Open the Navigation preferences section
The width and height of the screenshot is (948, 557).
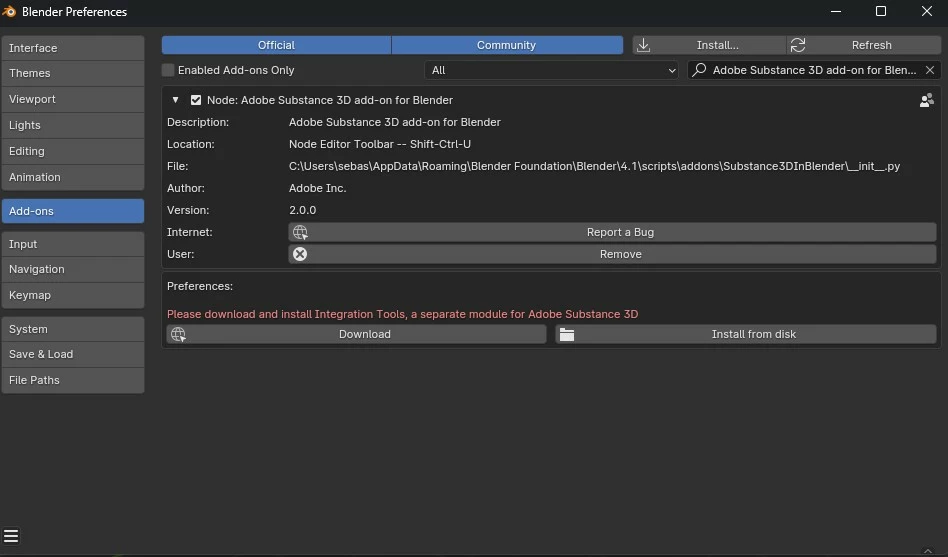tap(73, 269)
